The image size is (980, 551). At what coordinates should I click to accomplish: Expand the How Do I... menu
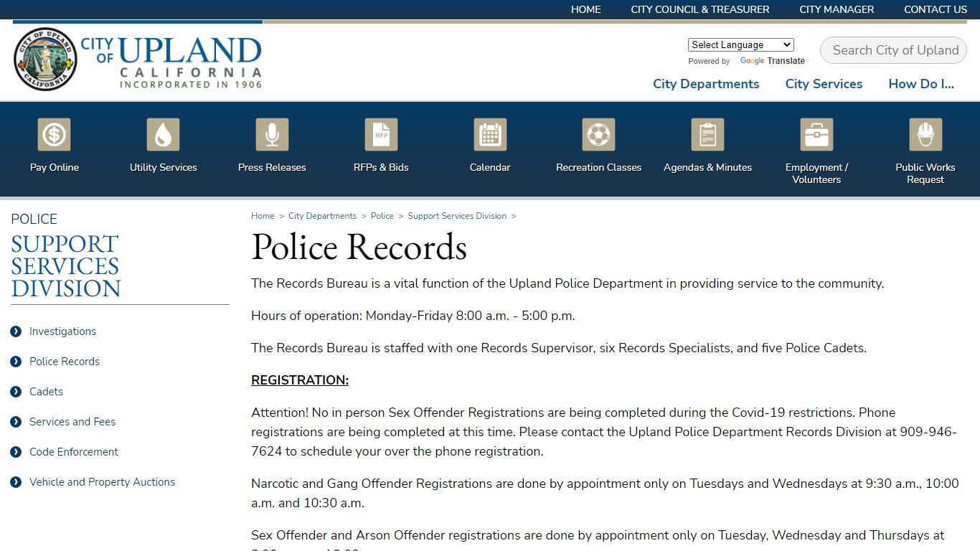tap(921, 84)
